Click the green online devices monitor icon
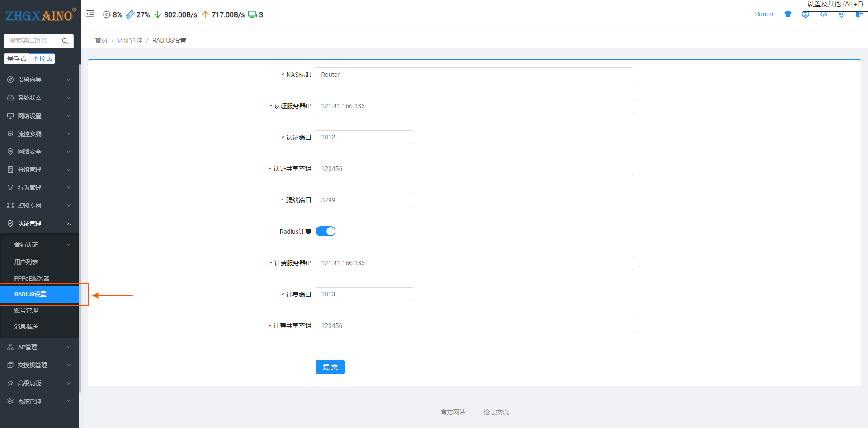The image size is (868, 428). coord(253,14)
